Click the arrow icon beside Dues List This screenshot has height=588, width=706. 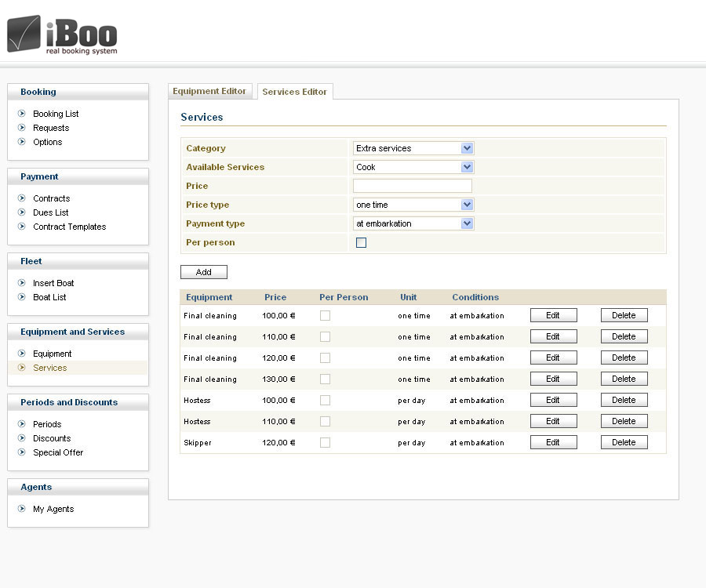pyautogui.click(x=22, y=212)
